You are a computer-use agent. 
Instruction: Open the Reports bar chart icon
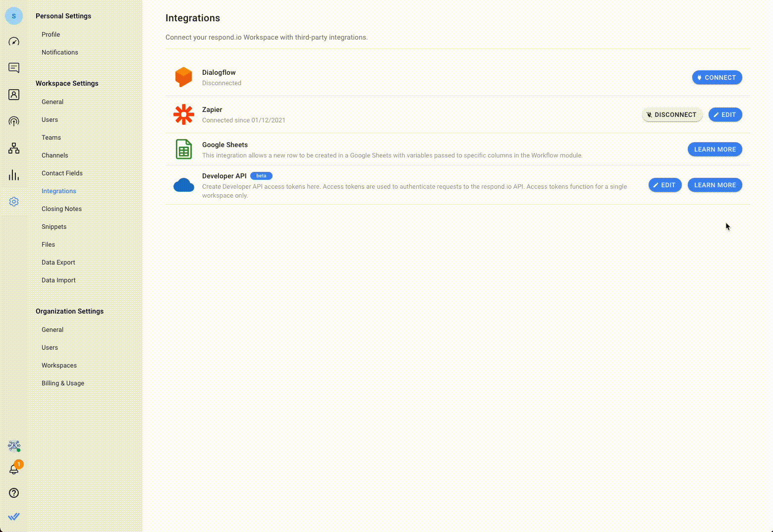(14, 175)
